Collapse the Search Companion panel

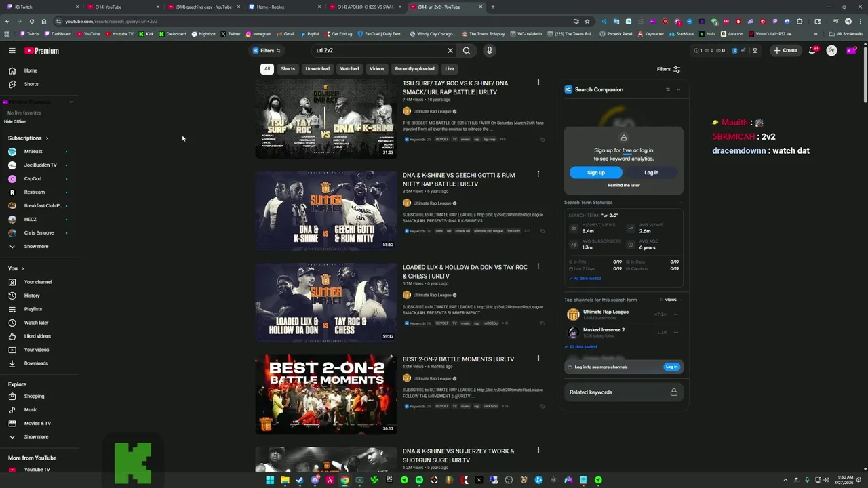(679, 89)
